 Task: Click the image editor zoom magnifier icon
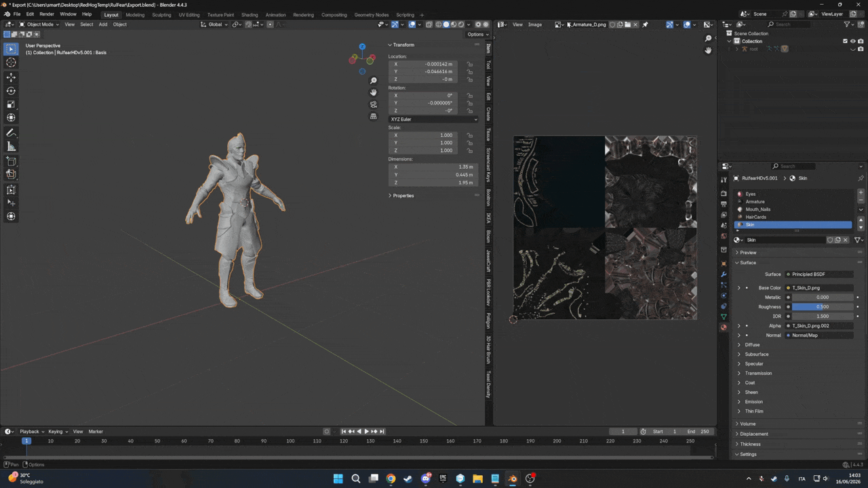pos(708,39)
